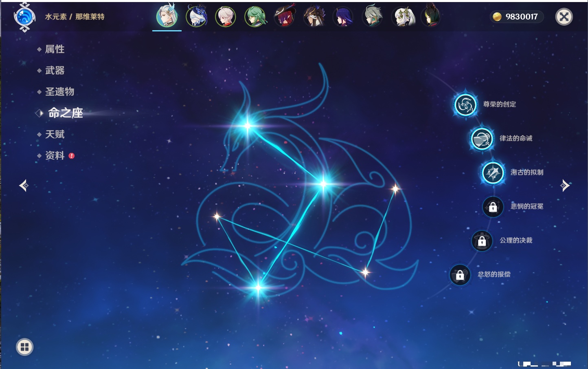Open the four-square grid menu button
This screenshot has height=369, width=588.
pos(24,347)
